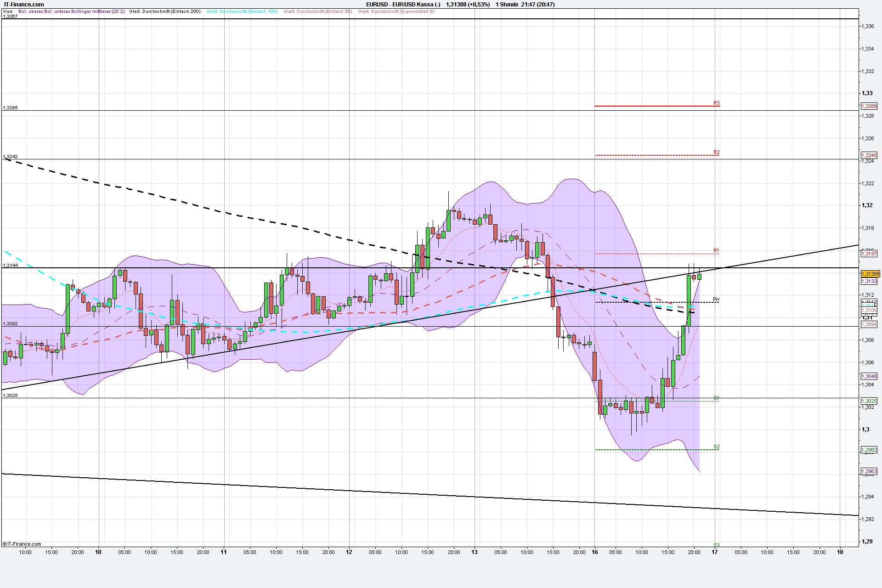Image resolution: width=882 pixels, height=588 pixels.
Task: Click the Exponentiell 9 average legend label
Action: [396, 11]
